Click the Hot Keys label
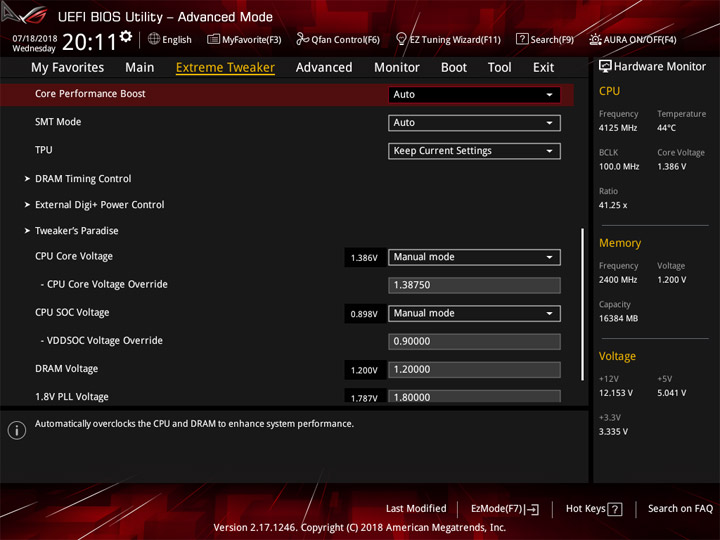 click(585, 509)
